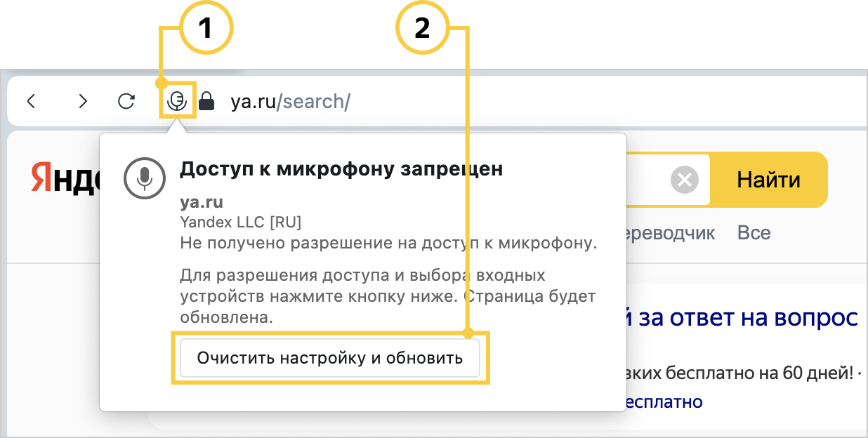Click inside the Yandex search input field
This screenshot has height=438, width=868.
[x=646, y=180]
